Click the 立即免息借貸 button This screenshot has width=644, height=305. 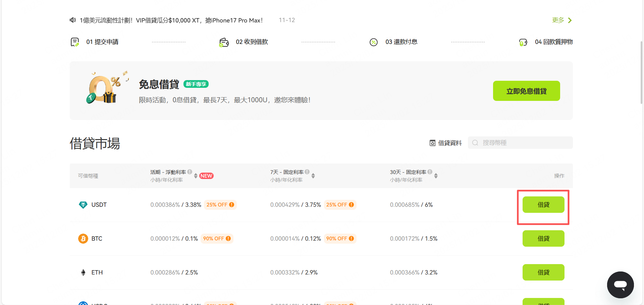tap(526, 90)
